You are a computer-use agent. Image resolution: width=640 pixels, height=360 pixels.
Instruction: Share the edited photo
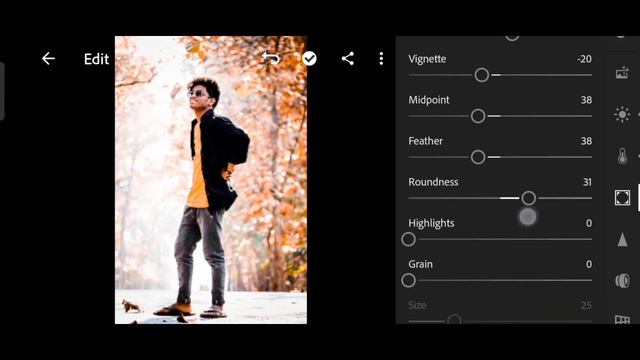pyautogui.click(x=348, y=59)
